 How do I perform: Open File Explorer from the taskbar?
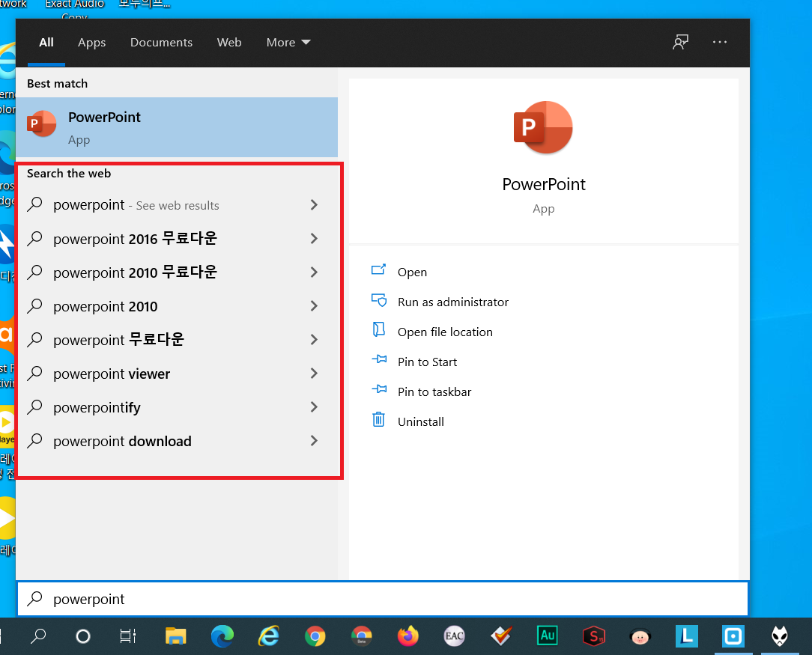(175, 636)
